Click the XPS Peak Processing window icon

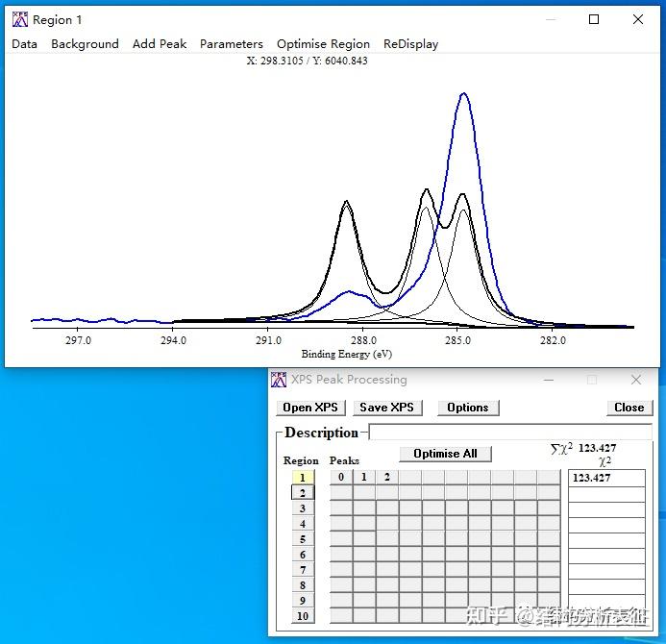pyautogui.click(x=279, y=380)
